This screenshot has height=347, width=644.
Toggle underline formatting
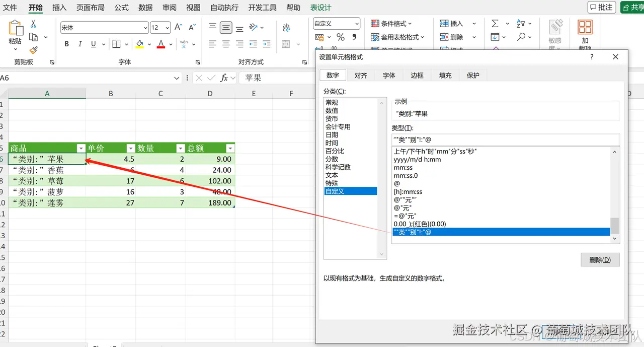click(94, 44)
